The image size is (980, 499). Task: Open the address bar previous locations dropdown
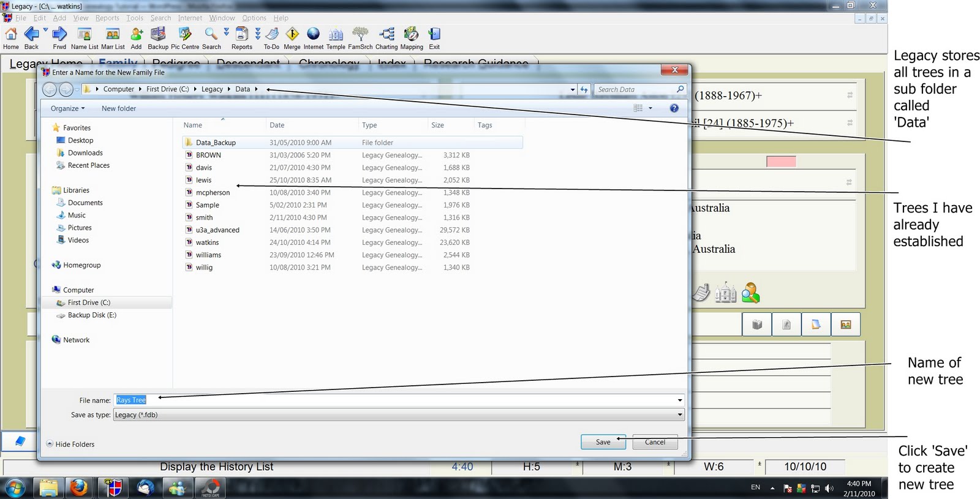click(x=573, y=89)
